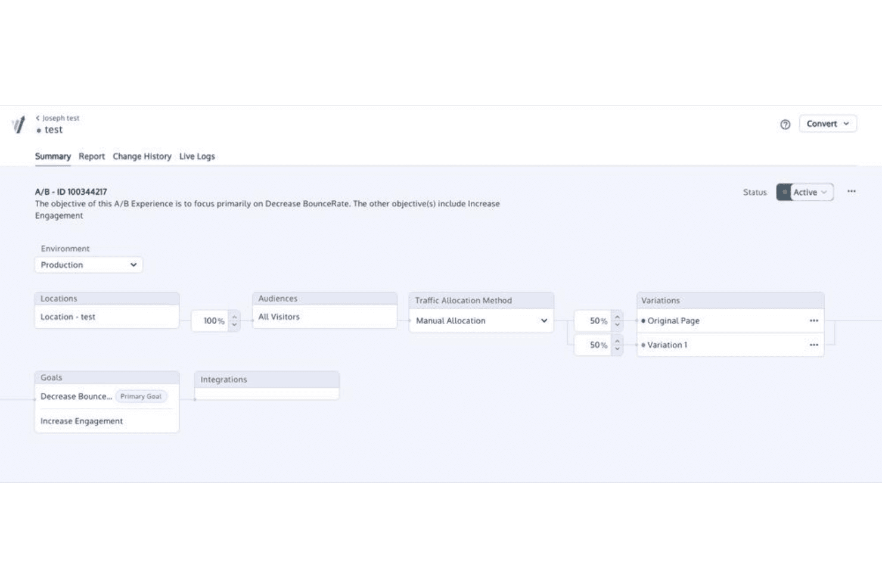
Task: Select Location - test entry
Action: (107, 317)
